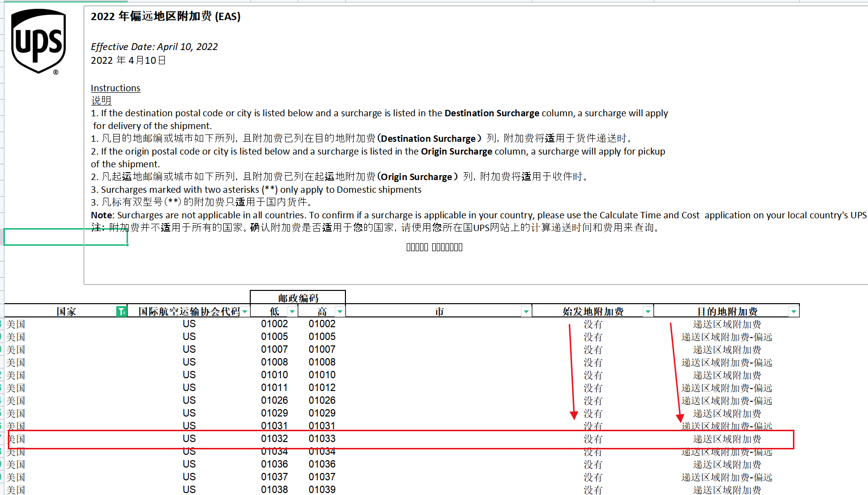Select 递送区域附加费 cell in row 01002
Image resolution: width=868 pixels, height=495 pixels.
pos(727,324)
